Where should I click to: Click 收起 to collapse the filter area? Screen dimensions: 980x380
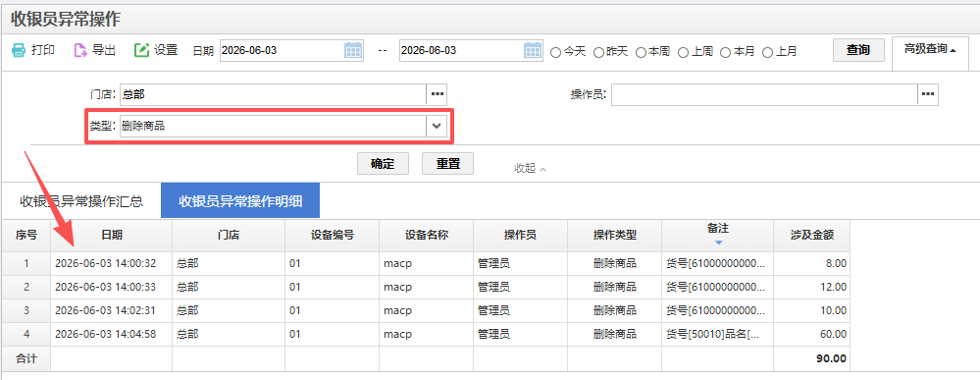tap(530, 169)
